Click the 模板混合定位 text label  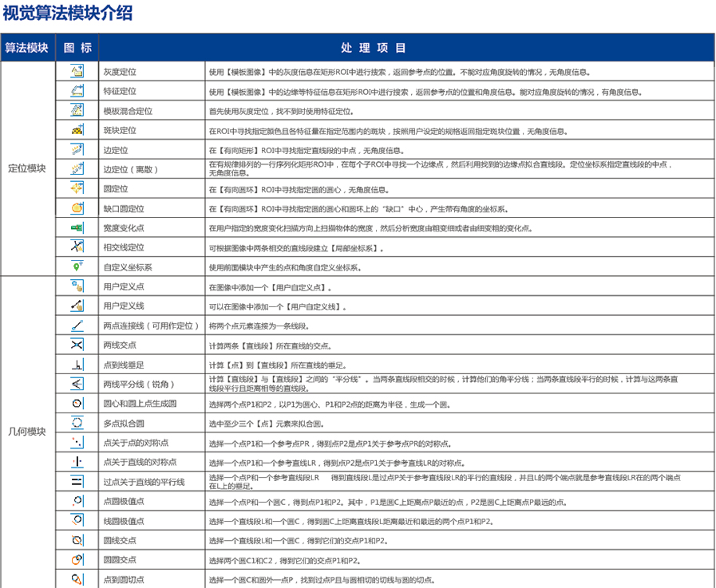[128, 111]
